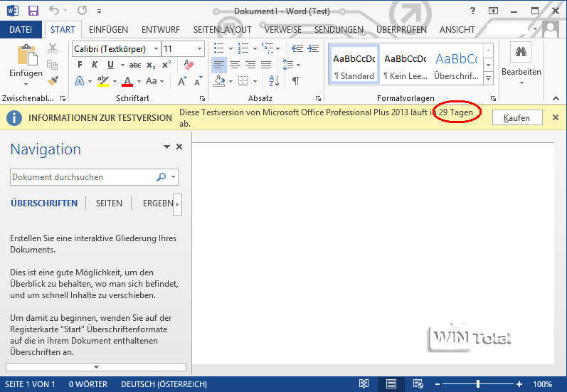Viewport: 567px width, 392px height.
Task: Click the multilevel list icon
Action: click(267, 48)
